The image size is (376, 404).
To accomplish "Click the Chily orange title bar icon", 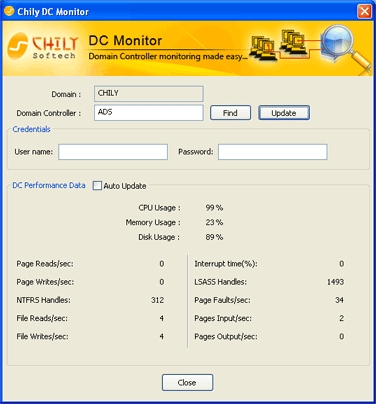I will (9, 11).
